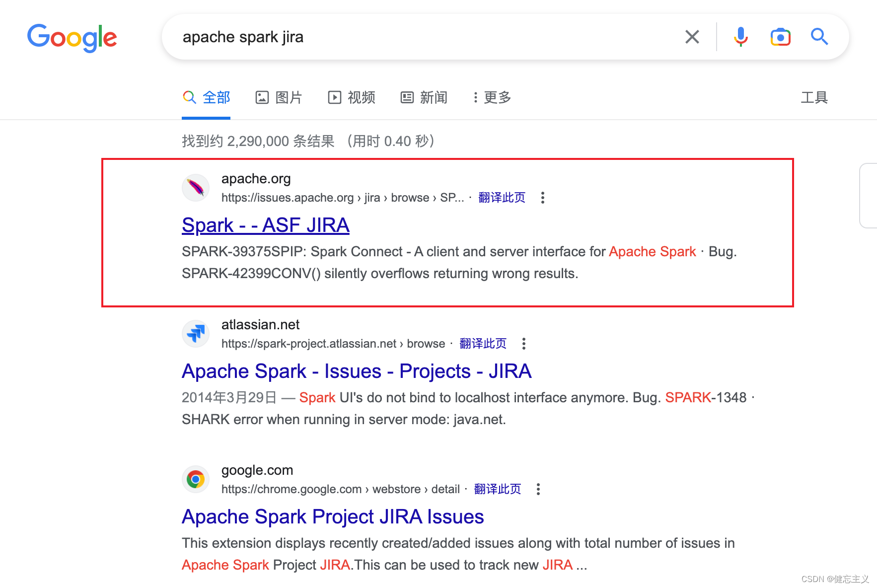This screenshot has height=588, width=877.
Task: Open Google Lens camera search icon
Action: pyautogui.click(x=780, y=37)
